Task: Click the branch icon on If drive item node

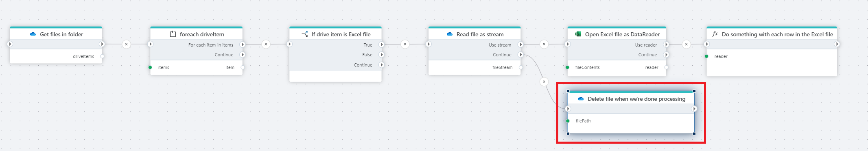Action: pos(305,34)
